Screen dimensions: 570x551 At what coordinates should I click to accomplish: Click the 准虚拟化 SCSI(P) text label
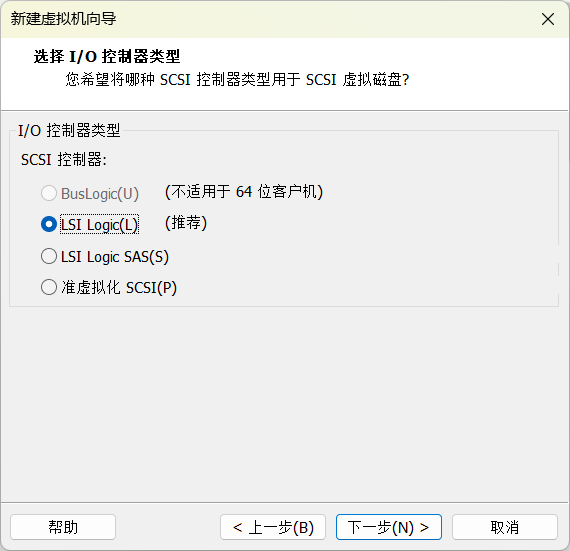pos(119,287)
